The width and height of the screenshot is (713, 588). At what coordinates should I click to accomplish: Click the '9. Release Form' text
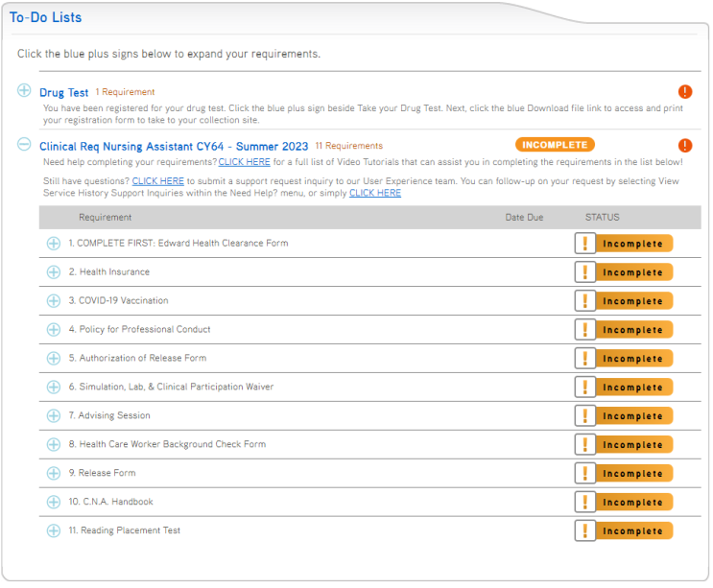(102, 473)
